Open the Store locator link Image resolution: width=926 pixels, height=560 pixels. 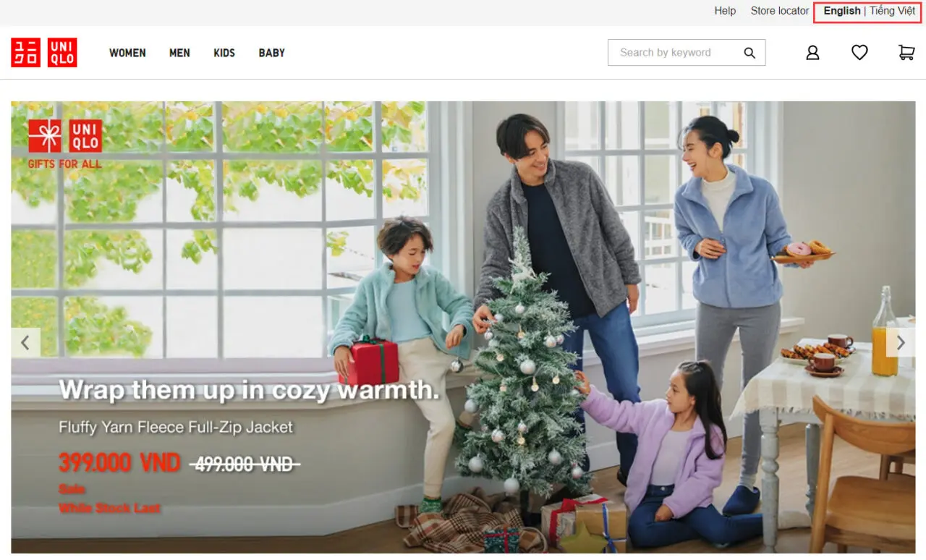point(780,11)
